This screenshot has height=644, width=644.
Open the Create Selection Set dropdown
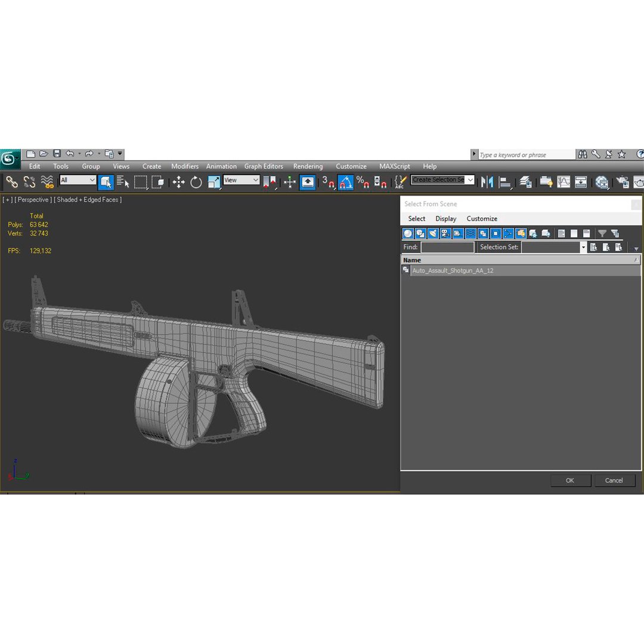(470, 180)
